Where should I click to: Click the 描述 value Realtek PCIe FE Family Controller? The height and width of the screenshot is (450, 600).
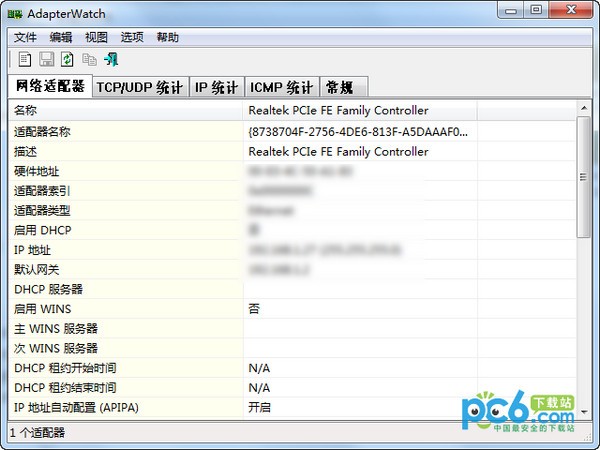pyautogui.click(x=338, y=152)
